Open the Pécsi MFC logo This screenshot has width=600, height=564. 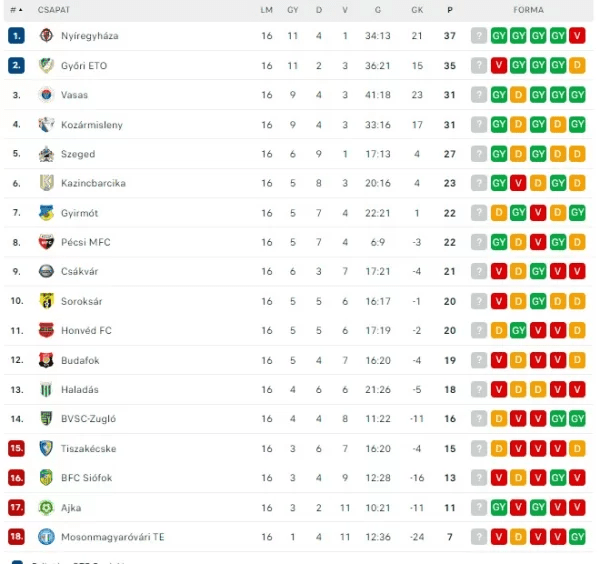[x=46, y=242]
